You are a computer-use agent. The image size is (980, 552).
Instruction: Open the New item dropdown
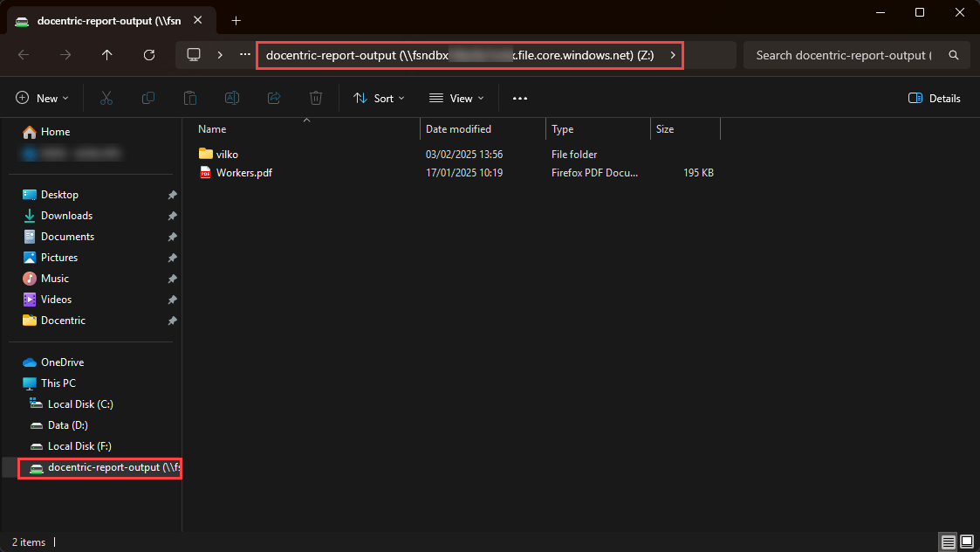pos(42,98)
